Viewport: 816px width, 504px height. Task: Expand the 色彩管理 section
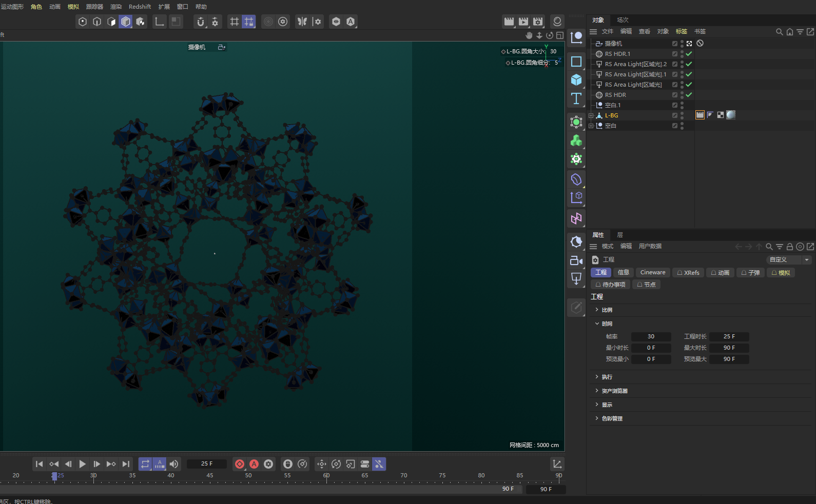coord(597,418)
